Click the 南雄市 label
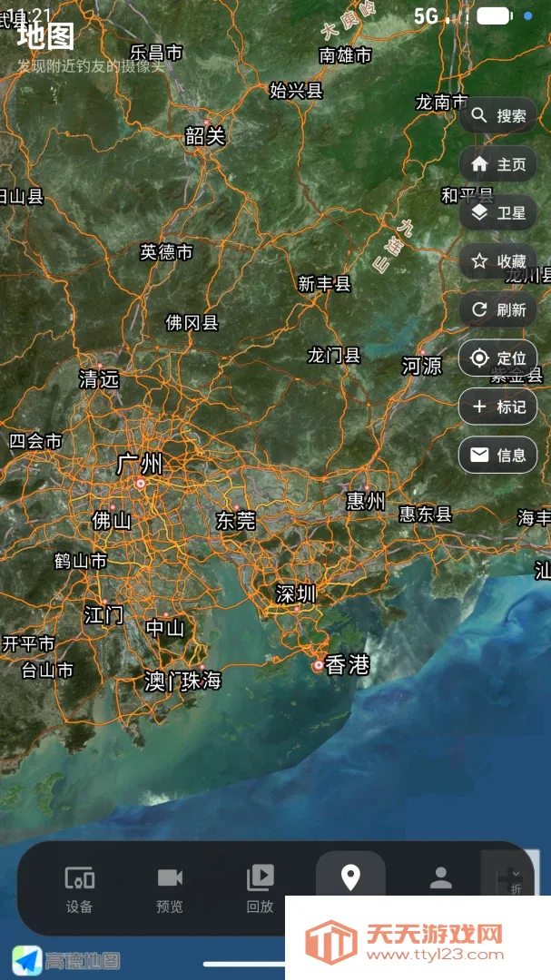Image resolution: width=551 pixels, height=980 pixels. [x=345, y=55]
